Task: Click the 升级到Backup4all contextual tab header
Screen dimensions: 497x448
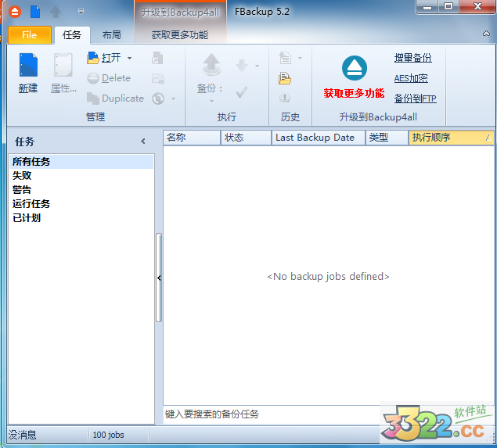Action: pyautogui.click(x=180, y=13)
